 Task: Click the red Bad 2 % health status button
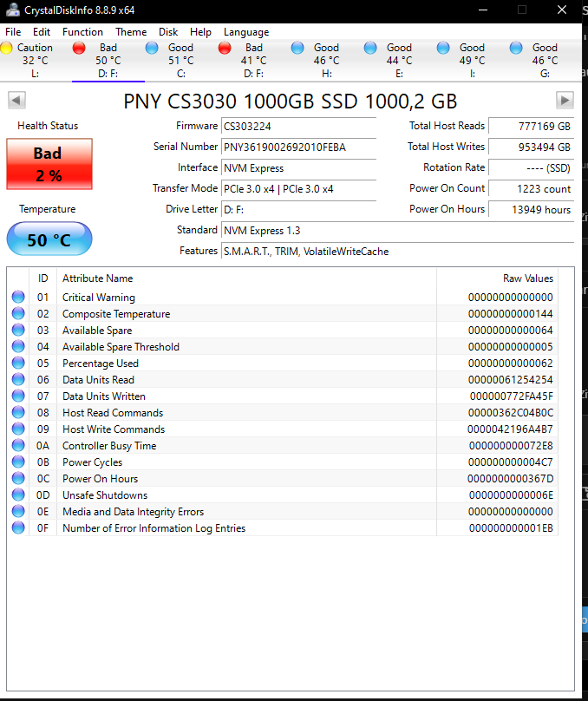point(49,164)
